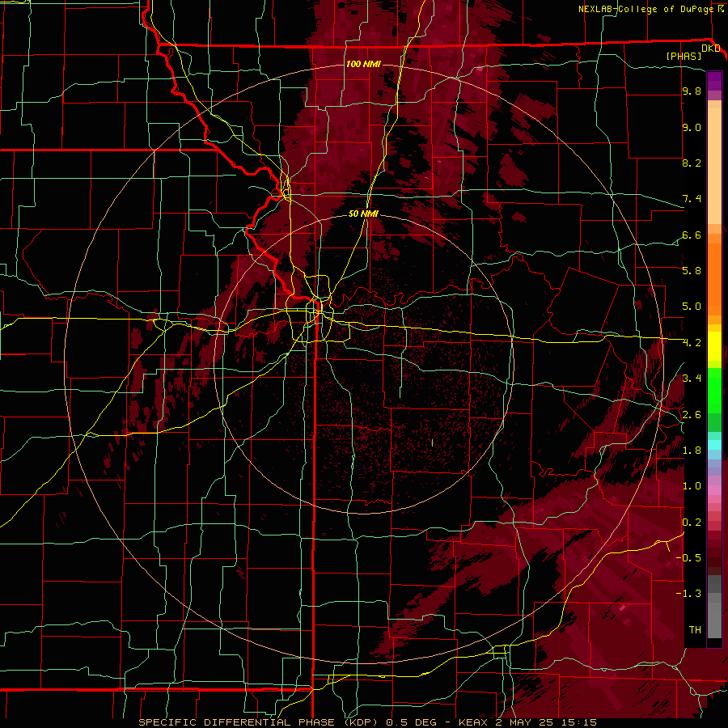Viewport: 728px width, 728px height.
Task: Click the 9.8 scale value
Action: [x=692, y=91]
